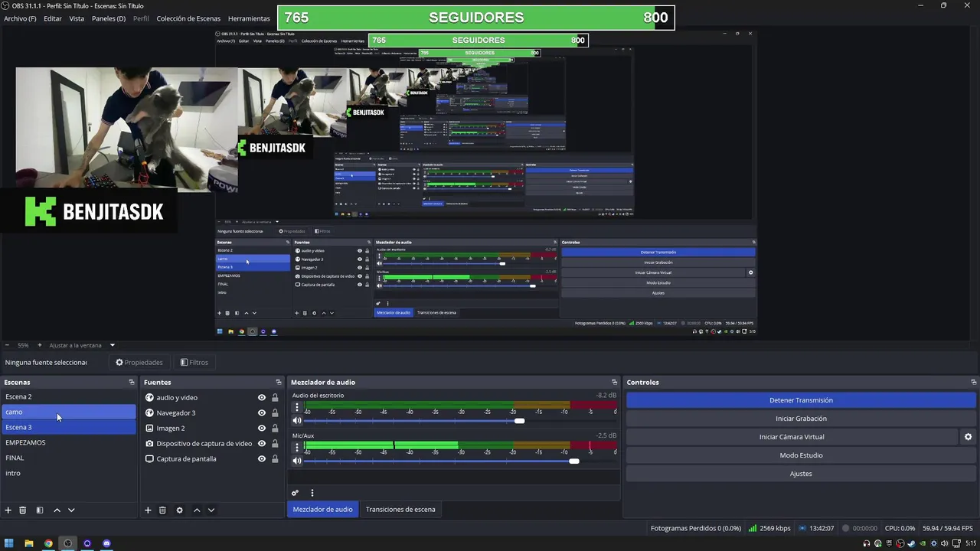Click Iniciar Grabación button
This screenshot has height=551, width=980.
[x=801, y=419]
